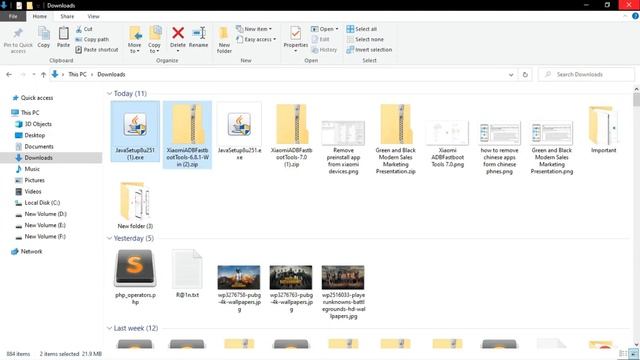Click the vertical scrollbar thumb
640x360 pixels.
click(x=636, y=100)
